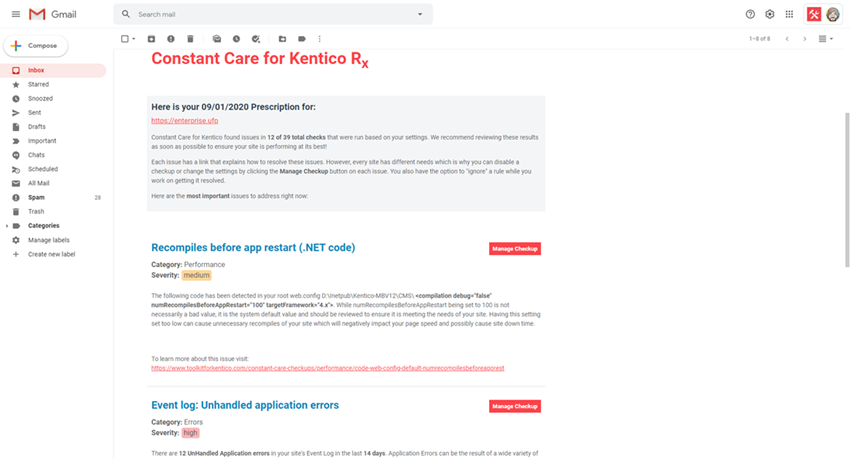
Task: Go to older messages with right chevron
Action: pyautogui.click(x=804, y=39)
